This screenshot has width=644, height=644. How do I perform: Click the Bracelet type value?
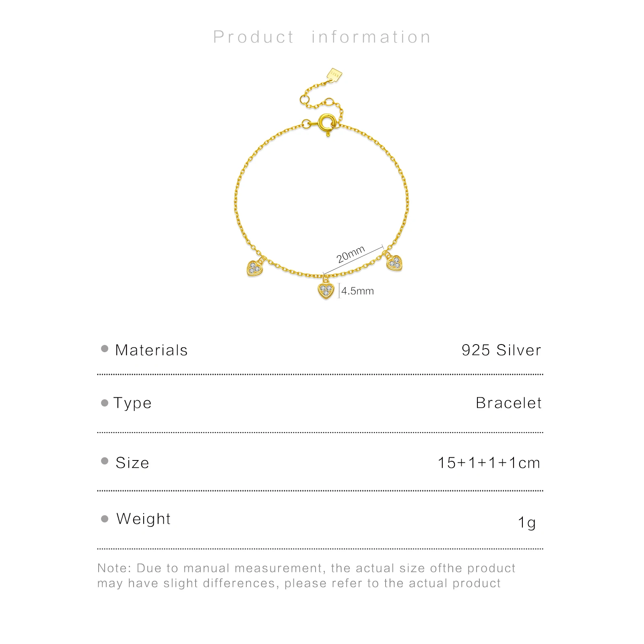[509, 403]
